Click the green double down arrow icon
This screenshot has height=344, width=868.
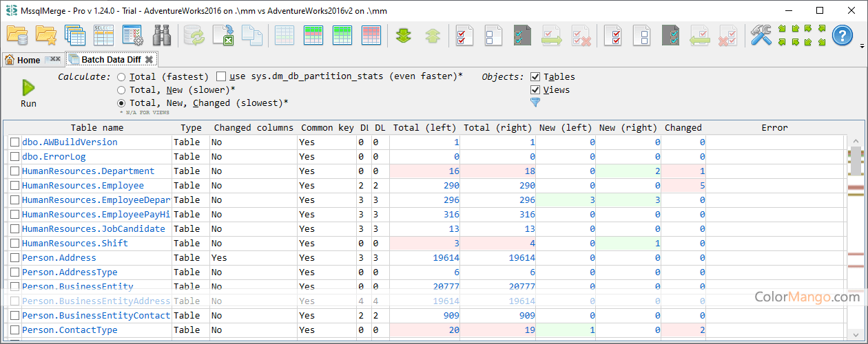coord(404,35)
